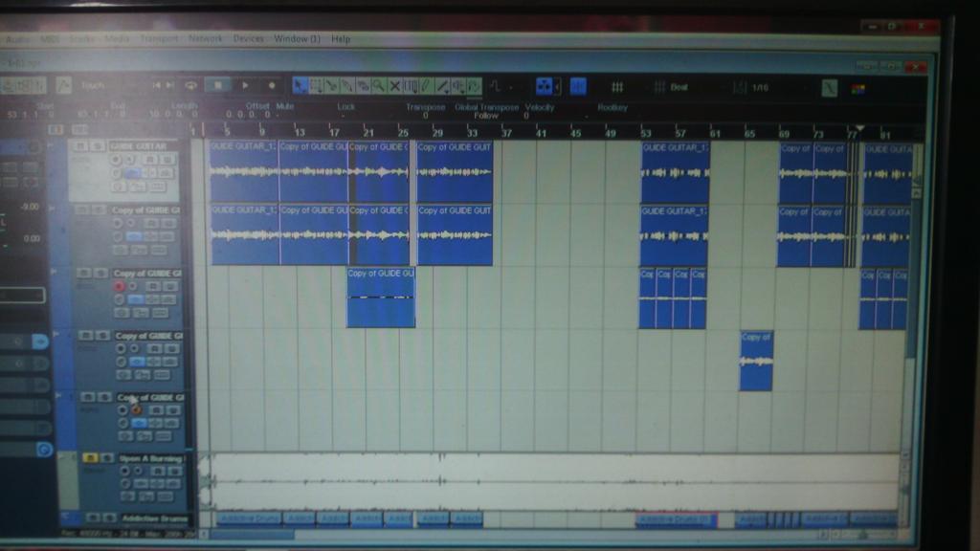This screenshot has width=980, height=551.
Task: Click the Record transport button
Action: point(272,85)
